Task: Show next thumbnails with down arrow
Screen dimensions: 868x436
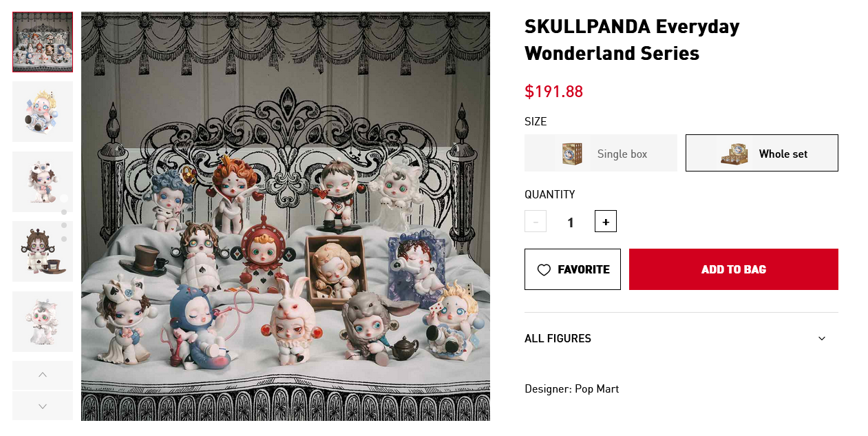Action: tap(43, 406)
